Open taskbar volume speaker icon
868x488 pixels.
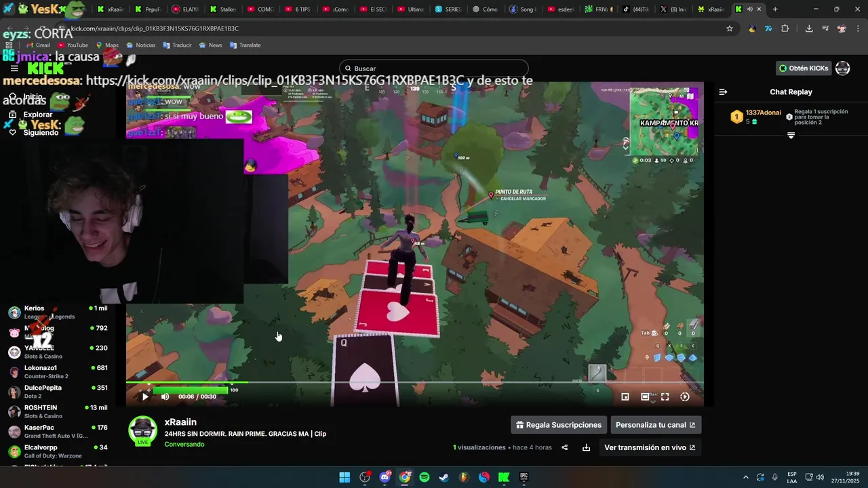click(x=820, y=477)
